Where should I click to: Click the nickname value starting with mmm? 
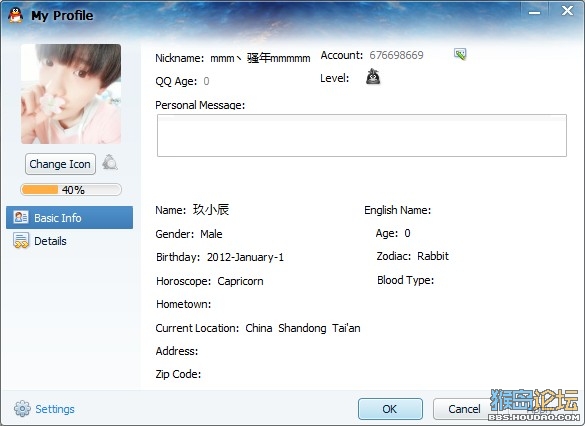[x=260, y=58]
